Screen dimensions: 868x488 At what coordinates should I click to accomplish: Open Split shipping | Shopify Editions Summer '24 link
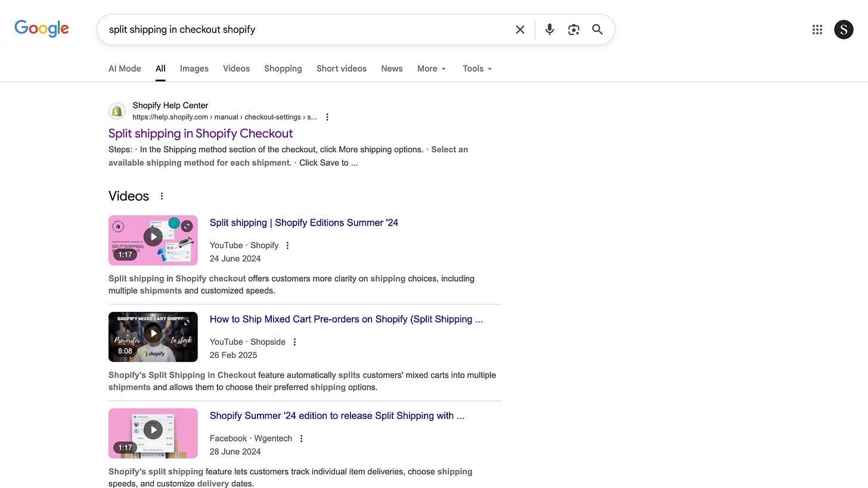click(304, 223)
